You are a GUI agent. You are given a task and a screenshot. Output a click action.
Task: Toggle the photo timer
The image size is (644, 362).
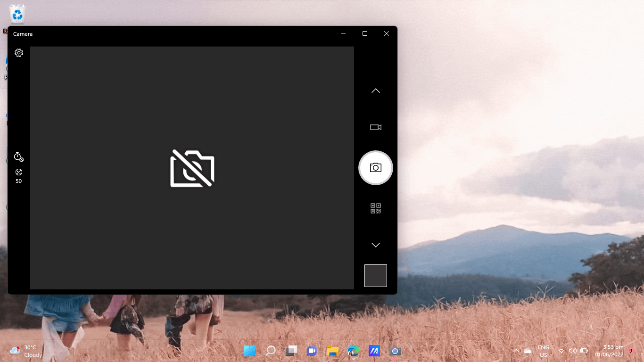point(18,157)
